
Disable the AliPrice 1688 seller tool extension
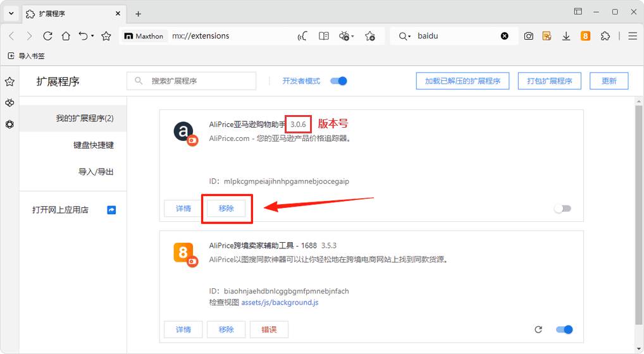(x=564, y=329)
